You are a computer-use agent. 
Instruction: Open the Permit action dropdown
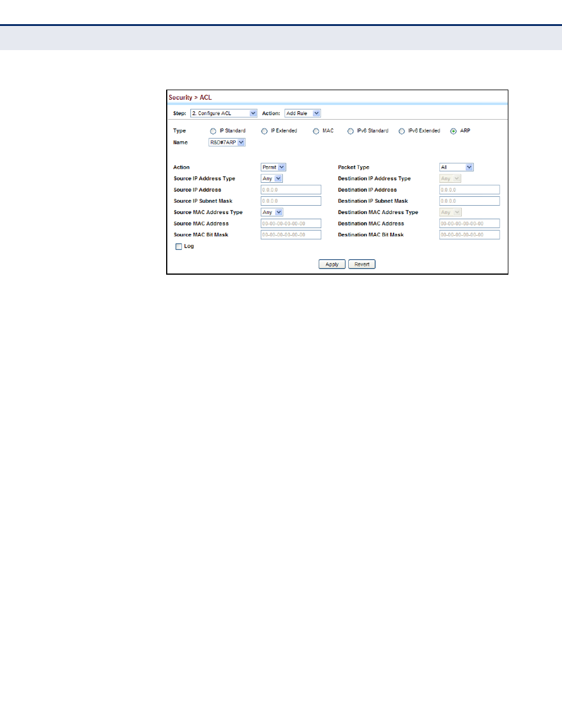(x=273, y=167)
